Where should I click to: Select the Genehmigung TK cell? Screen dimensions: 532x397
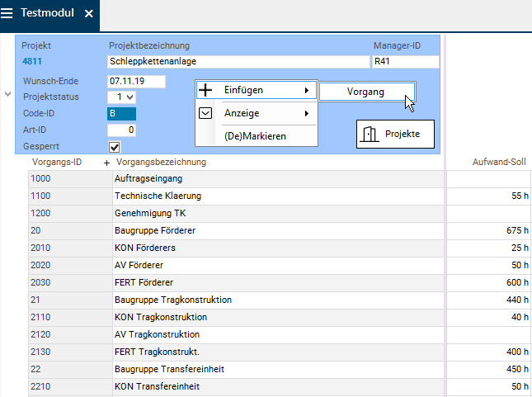[x=278, y=213]
